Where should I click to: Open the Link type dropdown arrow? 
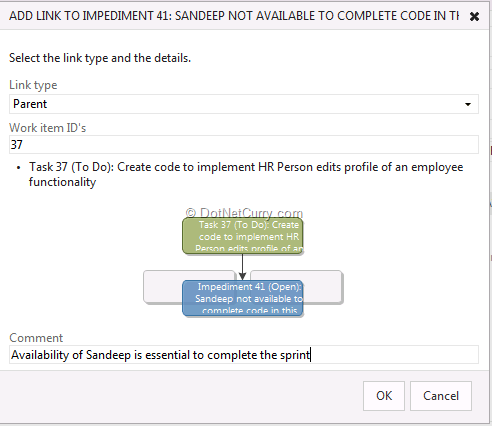[468, 104]
